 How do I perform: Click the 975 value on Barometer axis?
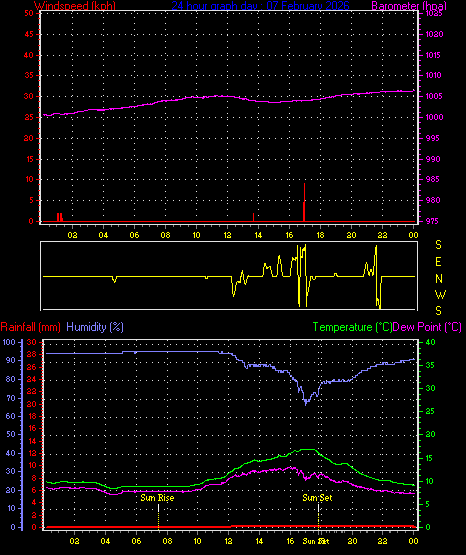click(x=433, y=221)
